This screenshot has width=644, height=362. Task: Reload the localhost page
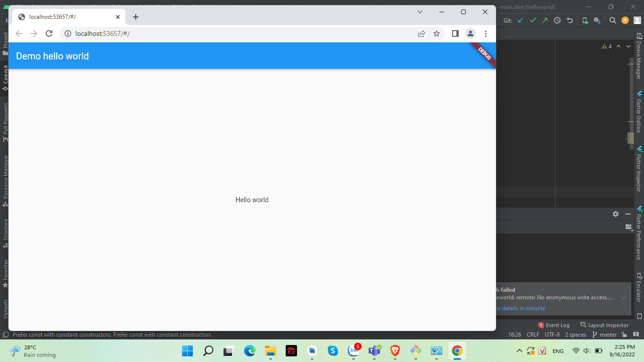[49, 33]
